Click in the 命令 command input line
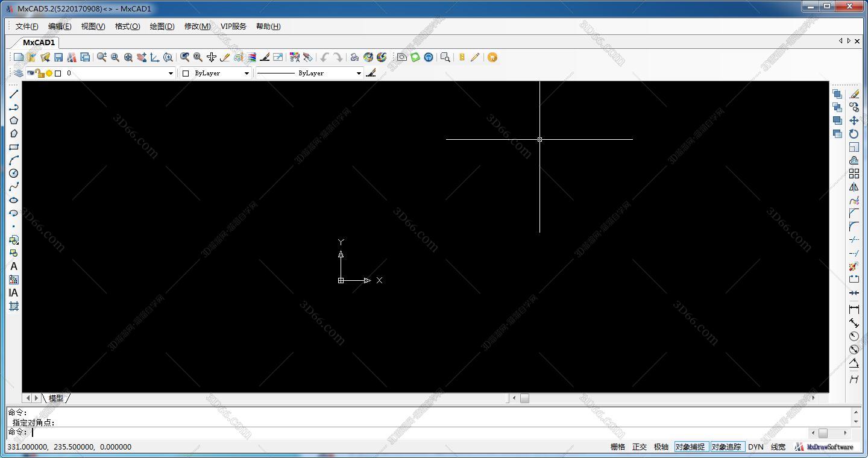This screenshot has height=458, width=868. [362, 432]
